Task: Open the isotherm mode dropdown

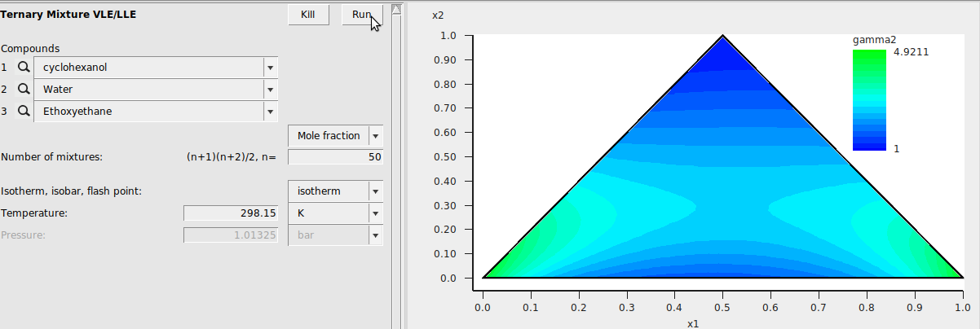Action: [375, 191]
